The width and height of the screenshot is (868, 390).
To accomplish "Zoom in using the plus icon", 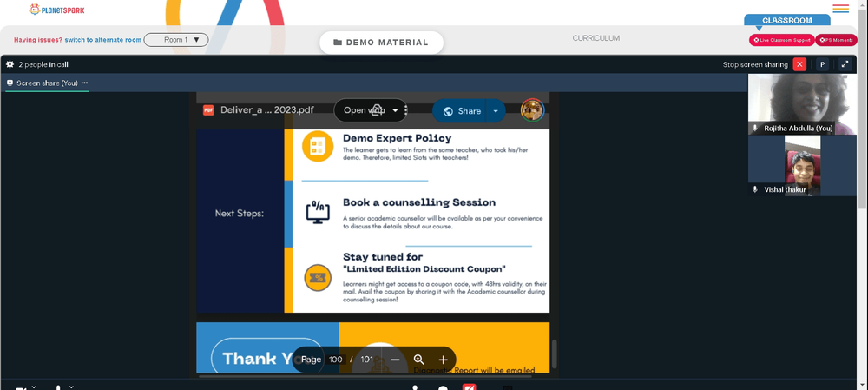I will coord(443,360).
